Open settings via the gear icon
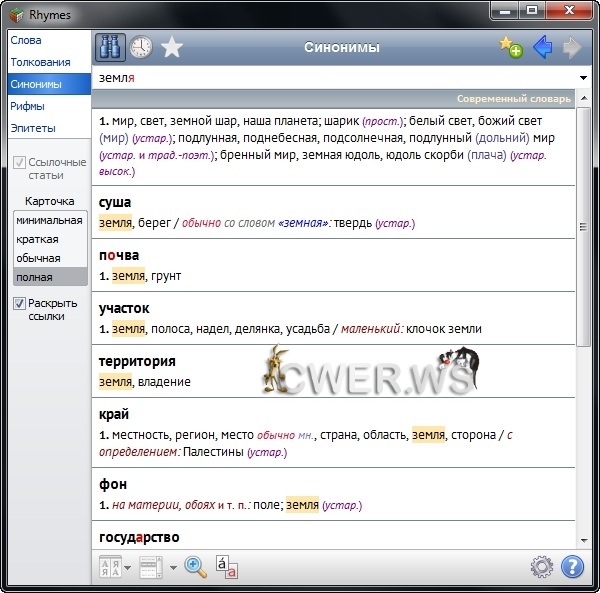This screenshot has height=593, width=600. [542, 567]
